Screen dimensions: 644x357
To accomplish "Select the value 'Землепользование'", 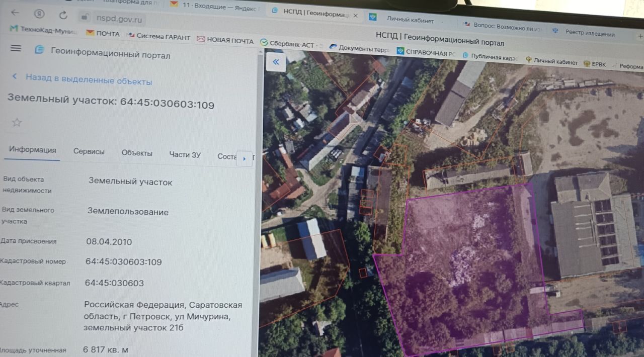I will pyautogui.click(x=128, y=212).
